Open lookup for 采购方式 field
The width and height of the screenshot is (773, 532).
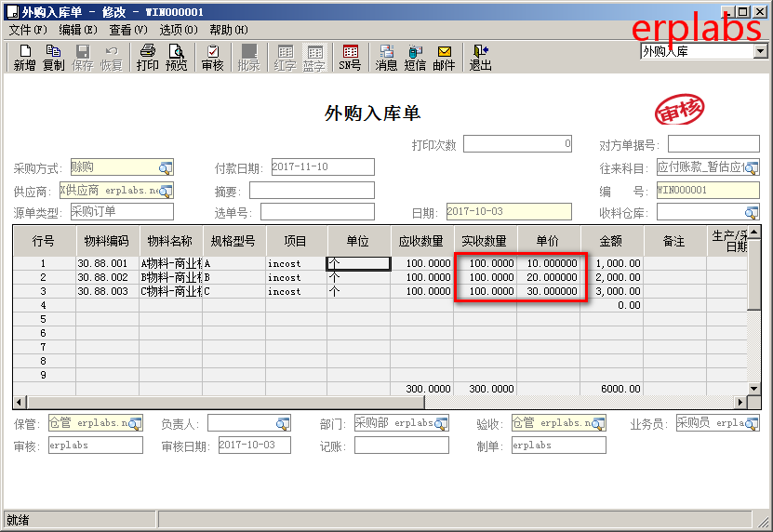166,168
